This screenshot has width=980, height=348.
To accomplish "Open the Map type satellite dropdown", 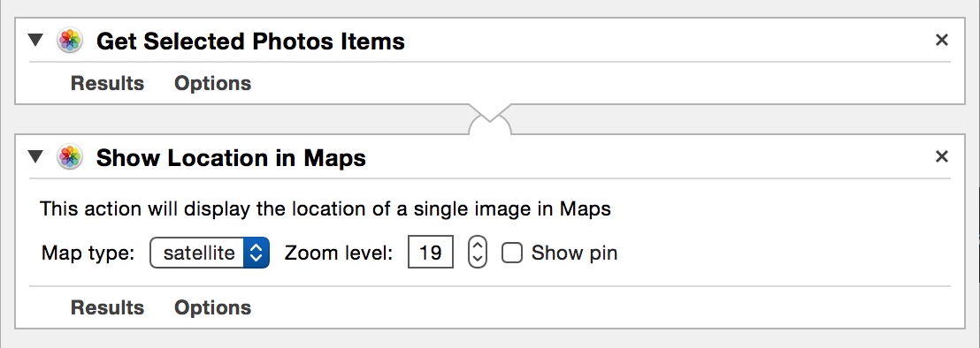I will coord(210,253).
